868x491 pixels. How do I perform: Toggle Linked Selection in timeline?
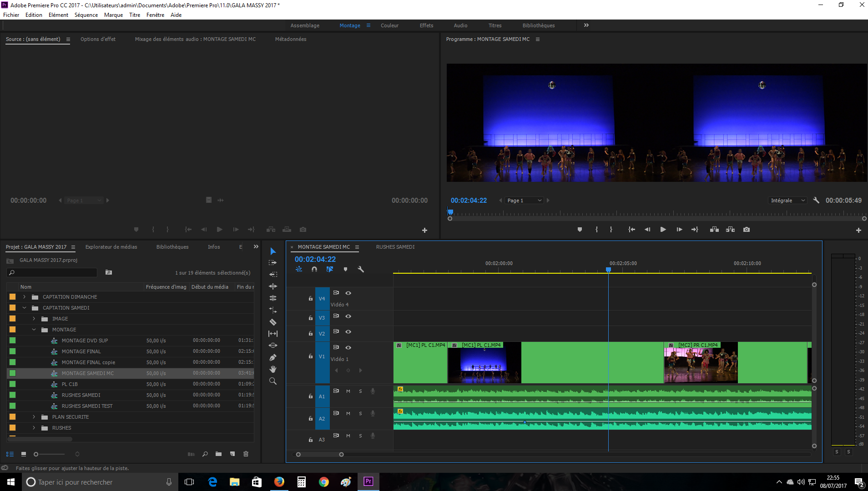point(330,269)
